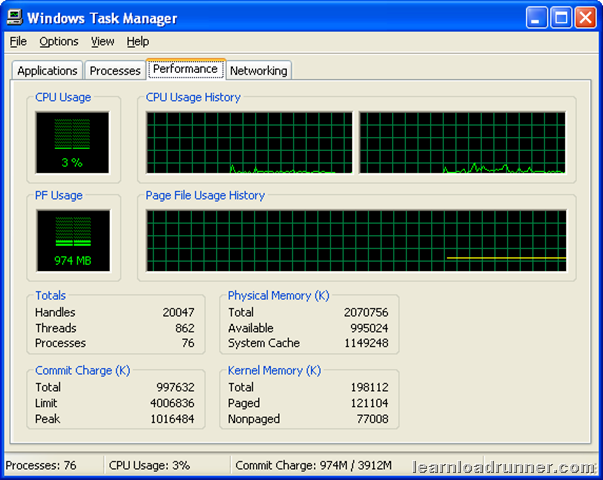Click the 'Paged' label
Viewport: 603px width, 480px height.
244,403
